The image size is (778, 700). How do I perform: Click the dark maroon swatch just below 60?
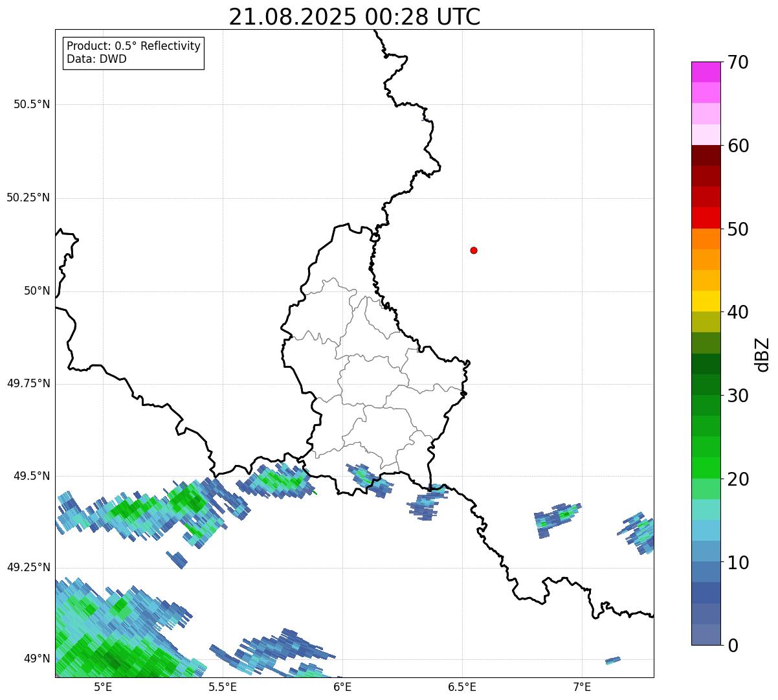706,155
